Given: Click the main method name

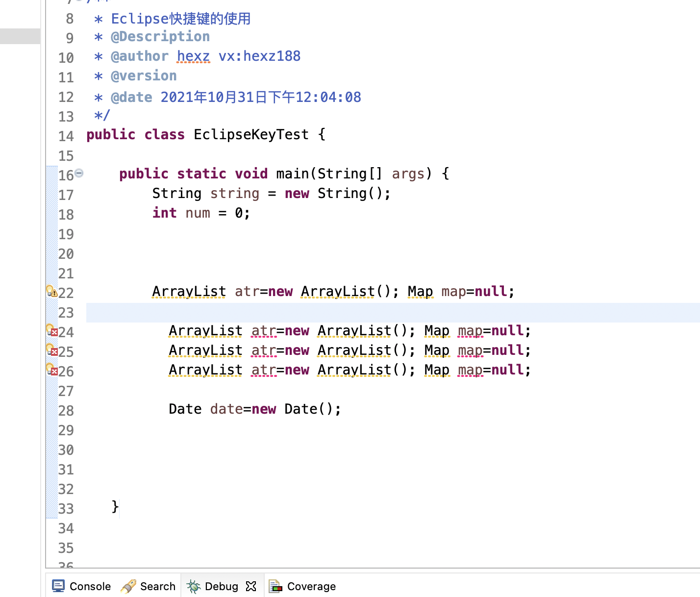Looking at the screenshot, I should click(x=292, y=174).
